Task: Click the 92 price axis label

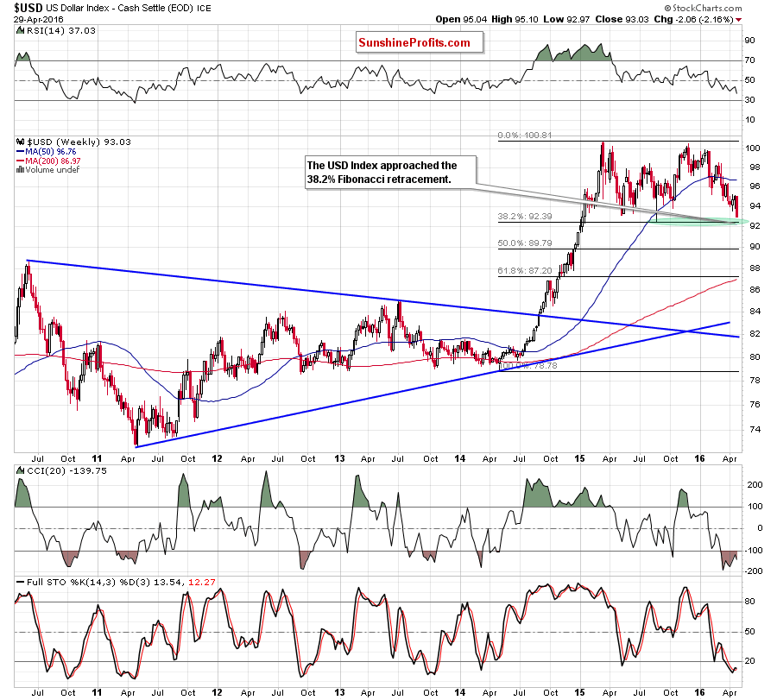Action: click(755, 226)
